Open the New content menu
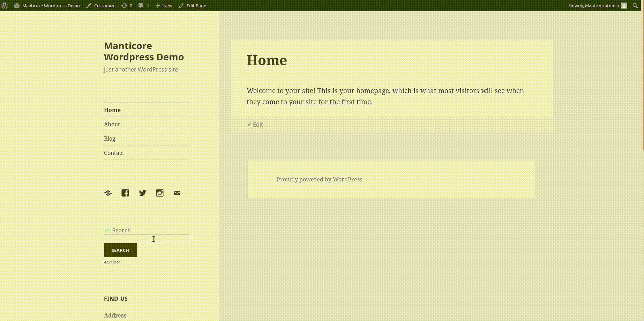 click(x=164, y=6)
